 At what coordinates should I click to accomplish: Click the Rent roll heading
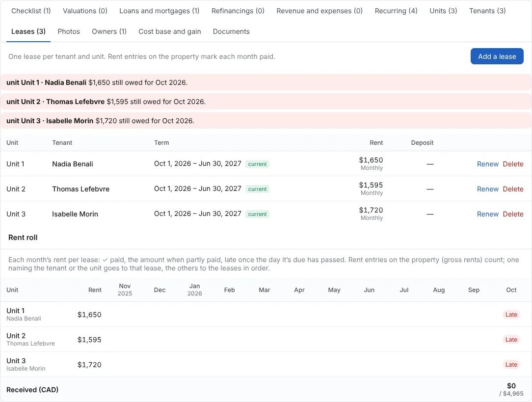[23, 238]
